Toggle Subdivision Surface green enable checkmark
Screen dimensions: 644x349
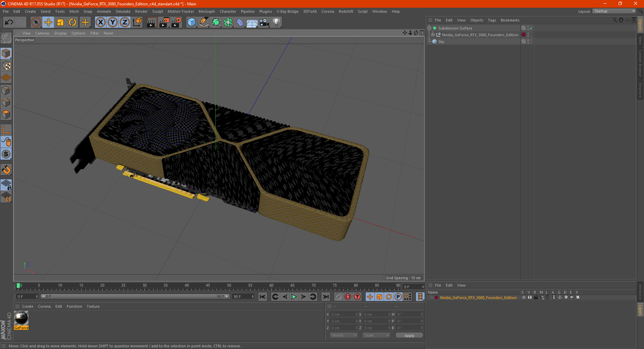click(x=531, y=28)
